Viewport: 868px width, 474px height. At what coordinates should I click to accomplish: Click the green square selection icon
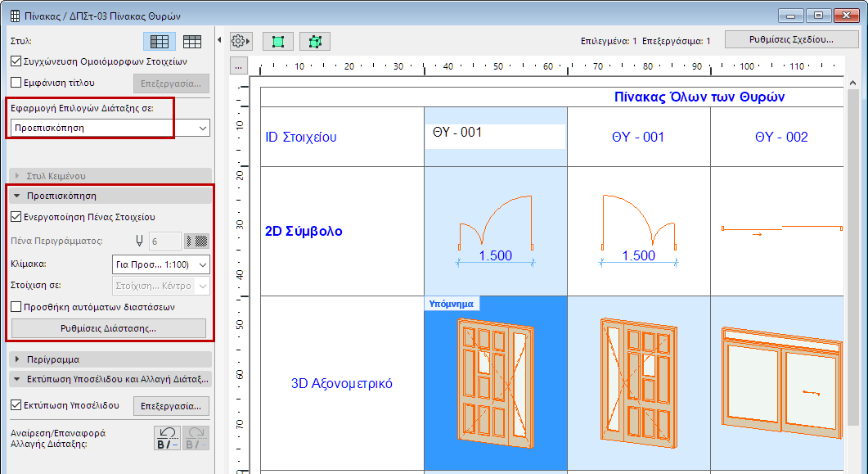(x=278, y=41)
